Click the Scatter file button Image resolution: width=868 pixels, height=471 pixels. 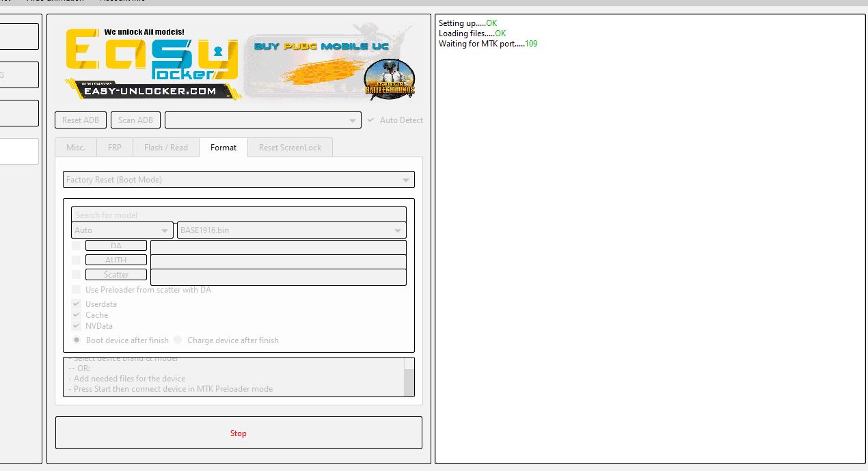point(116,274)
